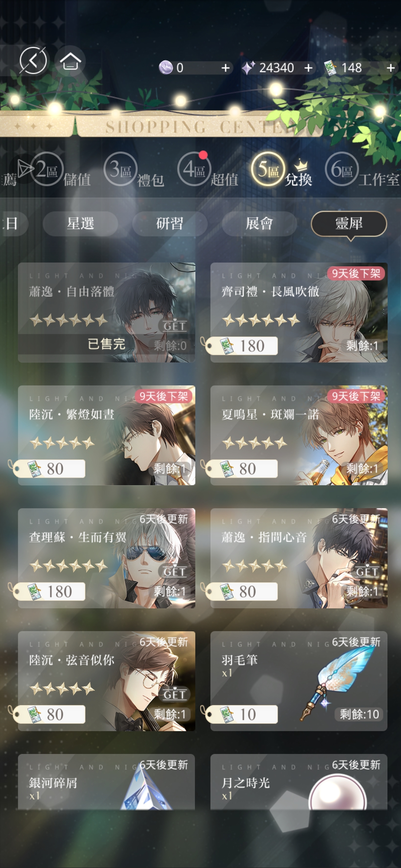Tap the purple coin currency icon
The height and width of the screenshot is (868, 401).
point(166,68)
